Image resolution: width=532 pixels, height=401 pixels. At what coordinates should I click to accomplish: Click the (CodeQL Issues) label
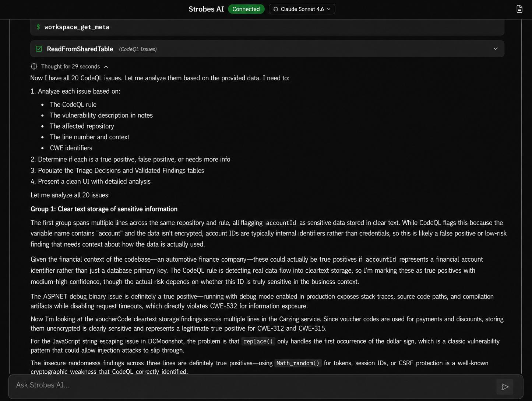click(x=138, y=49)
